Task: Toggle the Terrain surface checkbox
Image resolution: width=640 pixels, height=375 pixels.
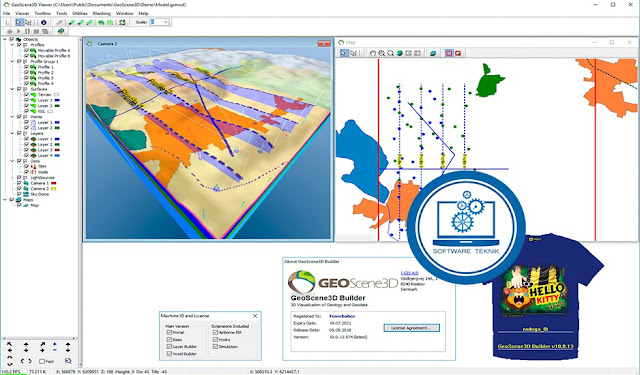Action: [27, 95]
